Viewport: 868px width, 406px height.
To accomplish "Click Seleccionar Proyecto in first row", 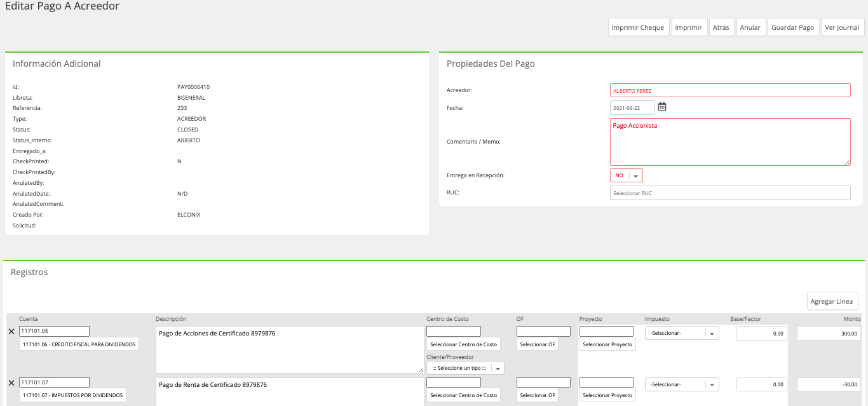I will [607, 344].
